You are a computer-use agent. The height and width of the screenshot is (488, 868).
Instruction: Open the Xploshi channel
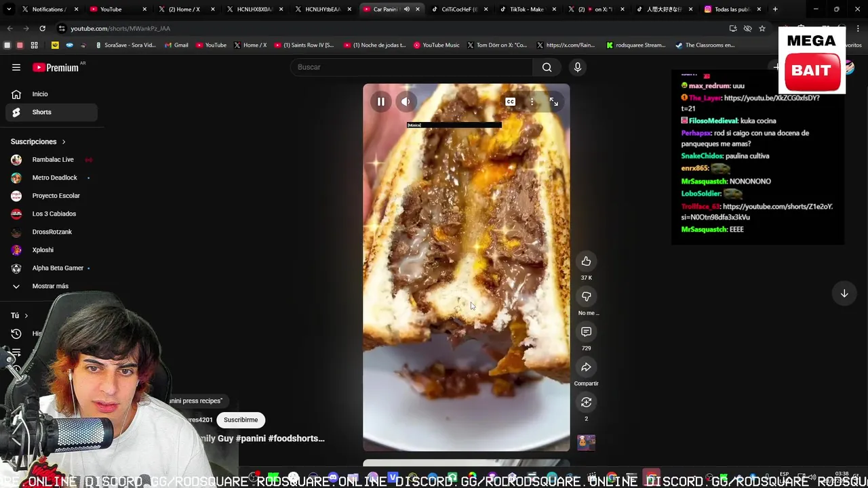click(x=51, y=250)
